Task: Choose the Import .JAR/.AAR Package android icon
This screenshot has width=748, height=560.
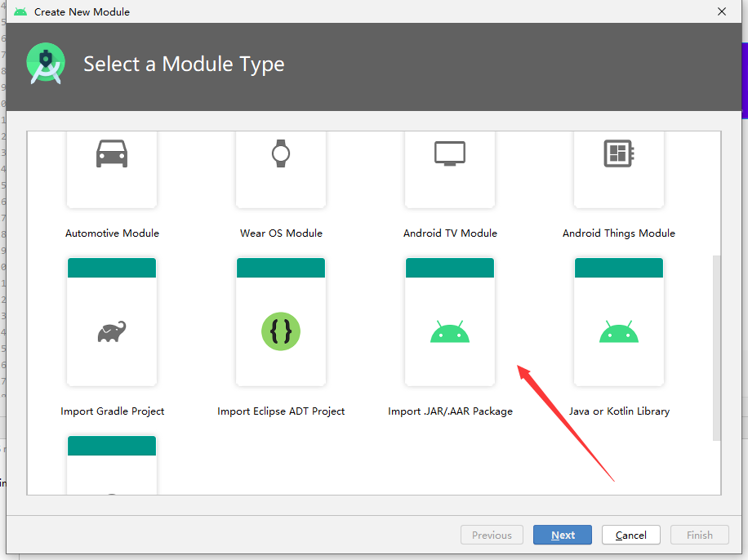Action: pyautogui.click(x=450, y=331)
